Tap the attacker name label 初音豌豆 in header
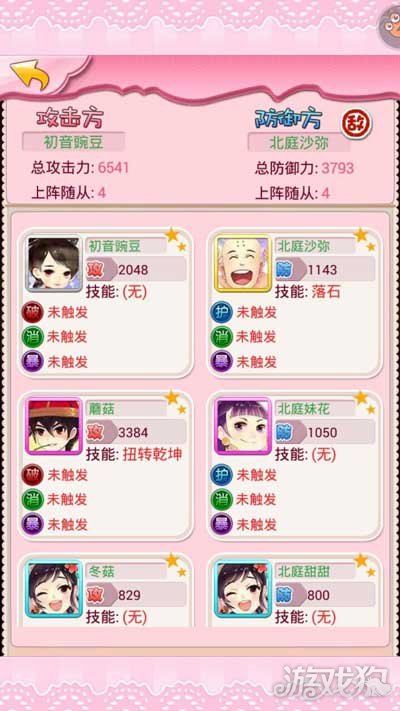 click(x=73, y=142)
